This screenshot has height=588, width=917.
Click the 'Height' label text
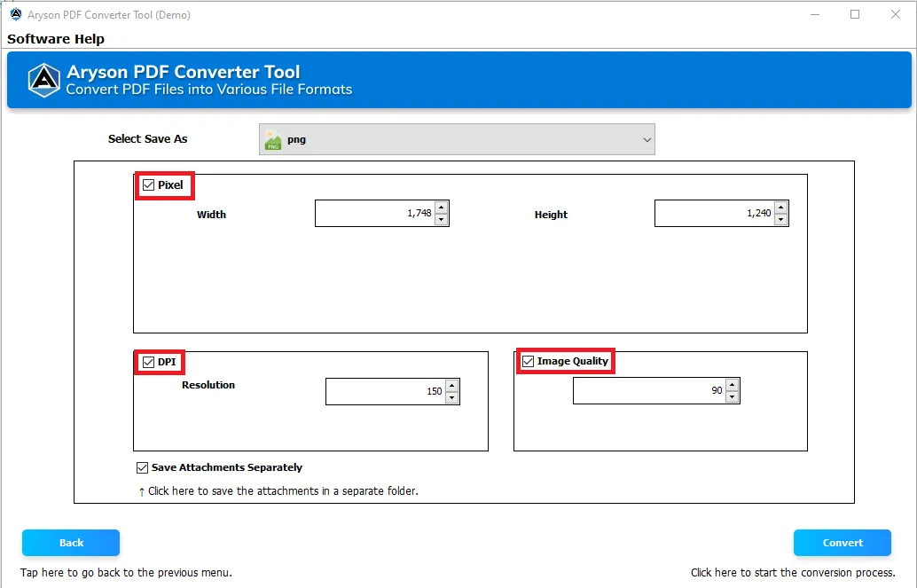[x=551, y=214]
